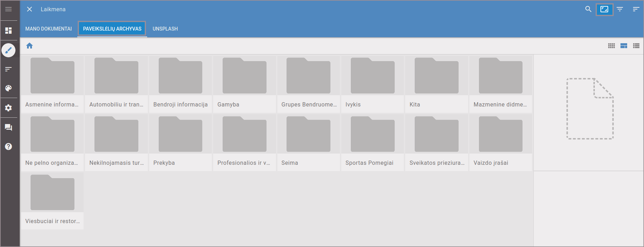Click the search magnifier icon
The width and height of the screenshot is (644, 247).
point(588,9)
